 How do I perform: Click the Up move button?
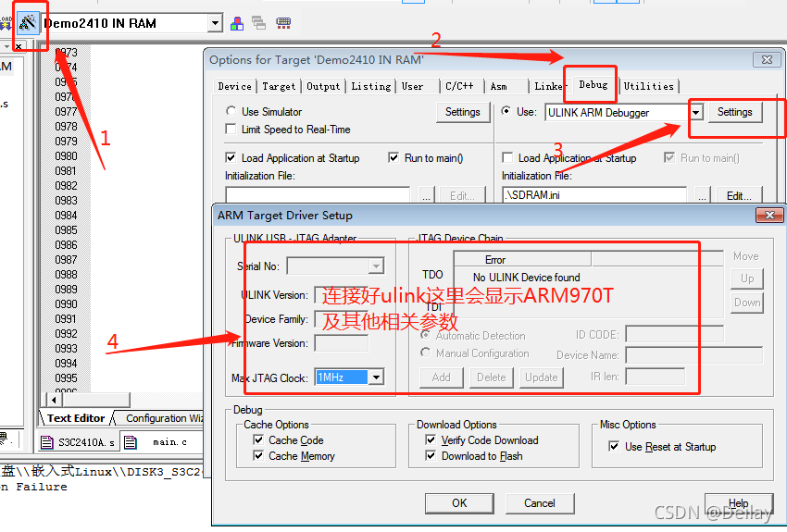747,278
